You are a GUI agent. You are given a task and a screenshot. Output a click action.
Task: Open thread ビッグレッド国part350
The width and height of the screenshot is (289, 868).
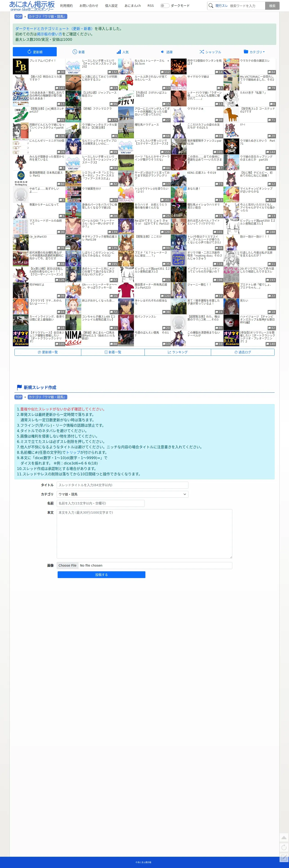click(x=257, y=222)
